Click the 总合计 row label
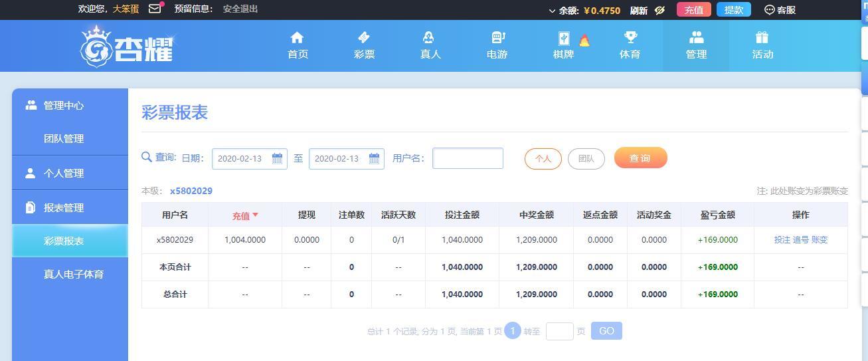The height and width of the screenshot is (361, 868). pos(175,295)
